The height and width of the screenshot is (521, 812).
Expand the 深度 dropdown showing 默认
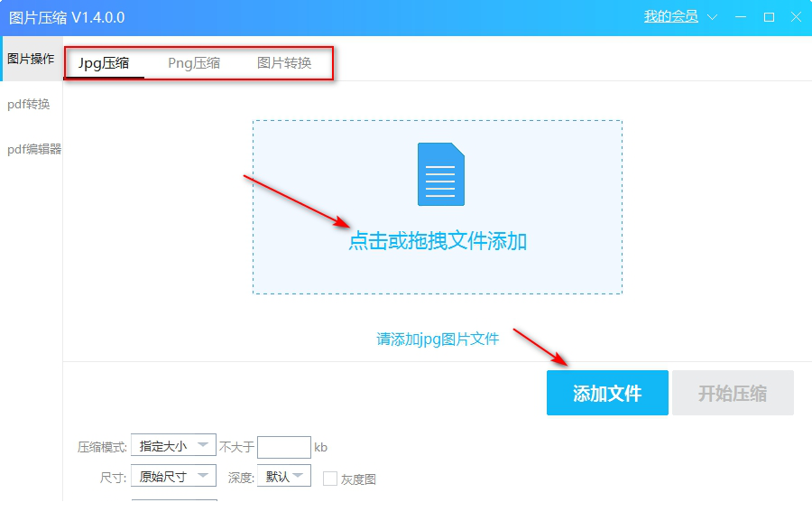(283, 476)
